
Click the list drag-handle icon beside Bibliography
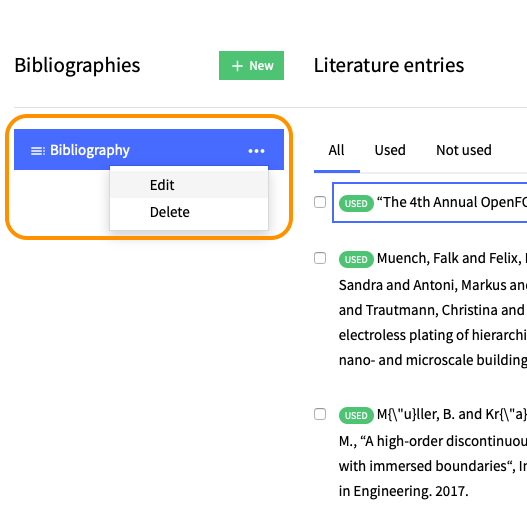point(38,151)
